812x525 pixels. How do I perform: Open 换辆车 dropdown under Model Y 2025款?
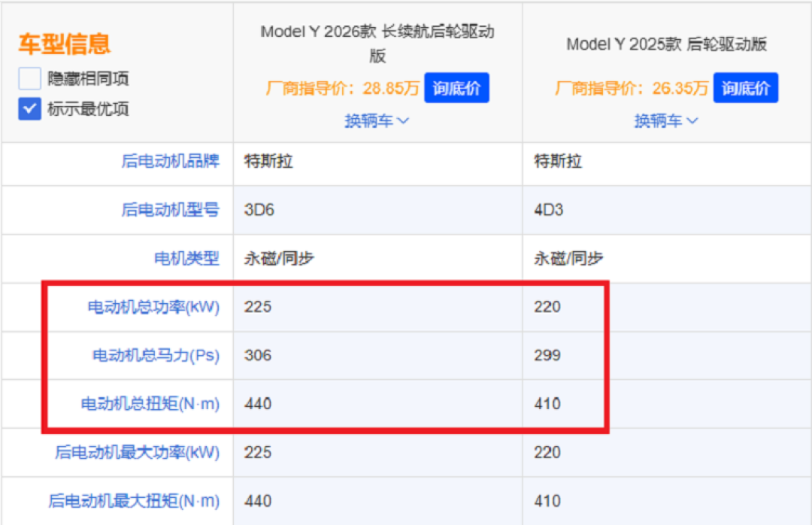666,121
